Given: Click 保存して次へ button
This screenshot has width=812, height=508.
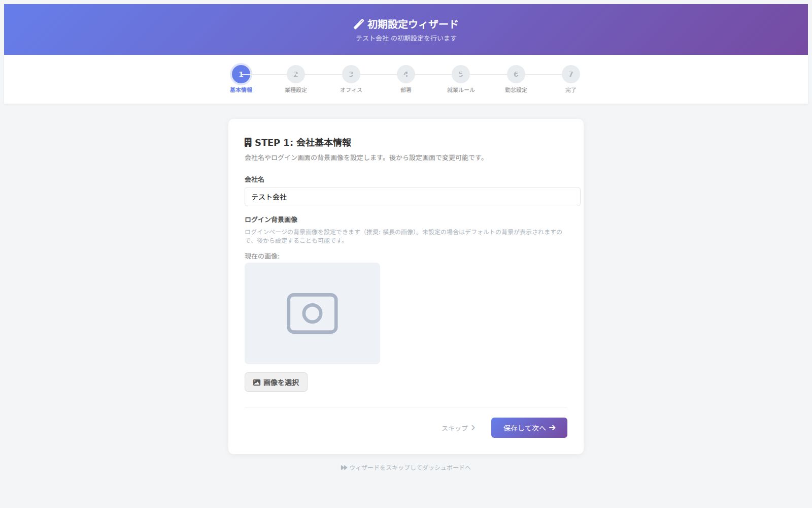Looking at the screenshot, I should point(529,428).
